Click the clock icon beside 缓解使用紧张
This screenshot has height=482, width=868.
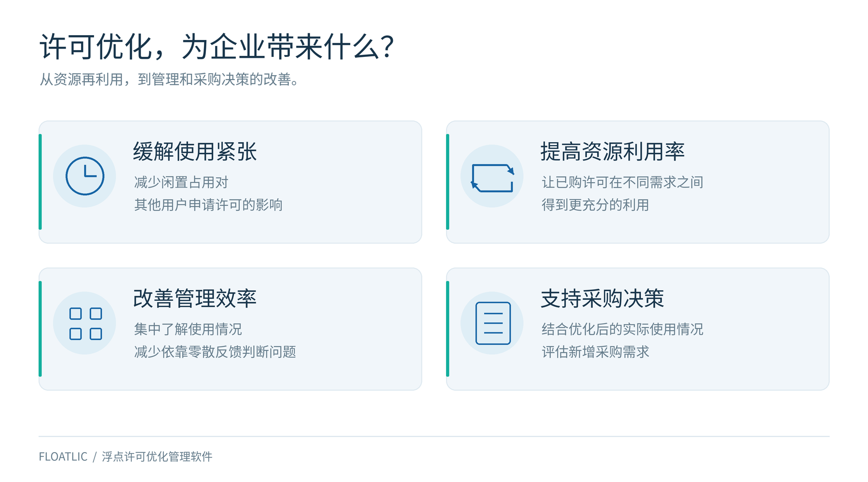(x=85, y=176)
